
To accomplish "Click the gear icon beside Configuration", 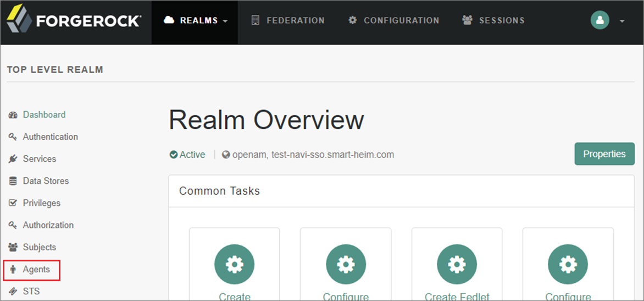I will tap(352, 20).
